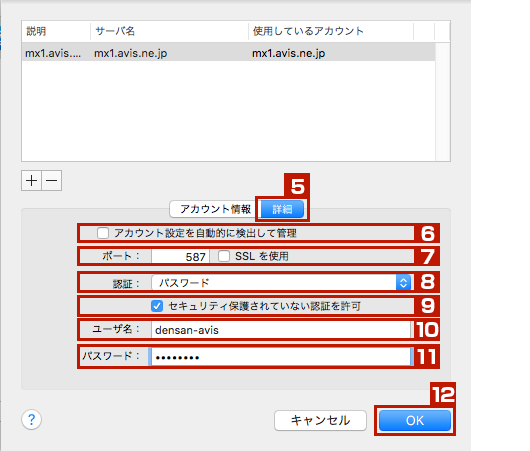Uncheck セキュリティ保護されていない認証を許可

(x=157, y=306)
